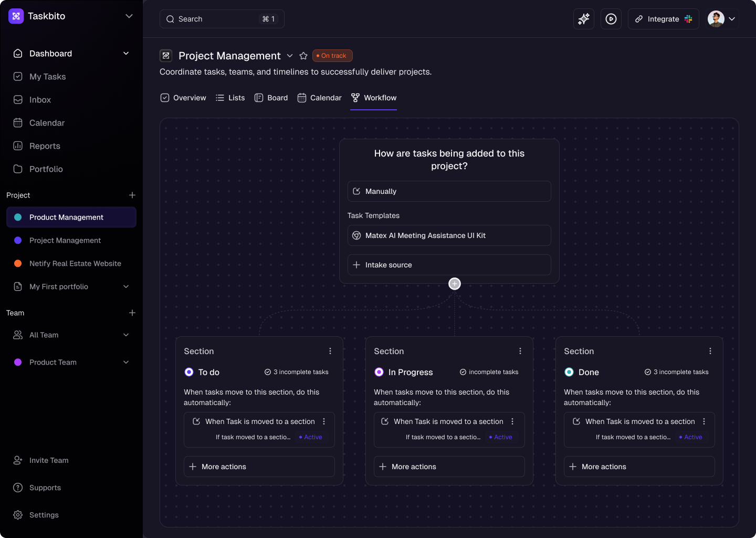Open Settings from the sidebar
756x538 pixels.
point(44,515)
